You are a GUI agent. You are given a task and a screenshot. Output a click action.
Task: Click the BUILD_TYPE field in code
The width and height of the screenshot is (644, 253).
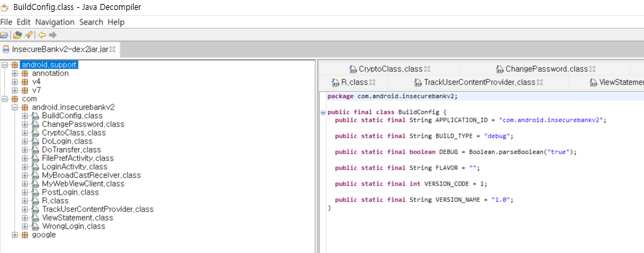tap(454, 135)
